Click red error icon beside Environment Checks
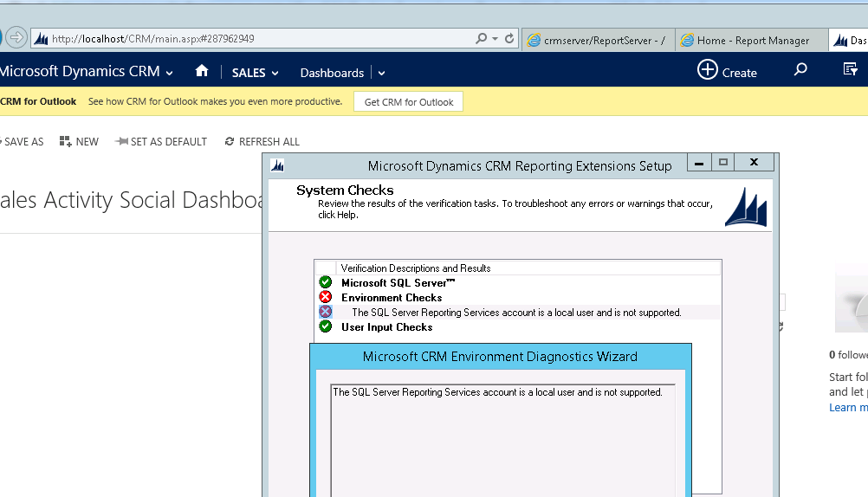 pos(326,297)
